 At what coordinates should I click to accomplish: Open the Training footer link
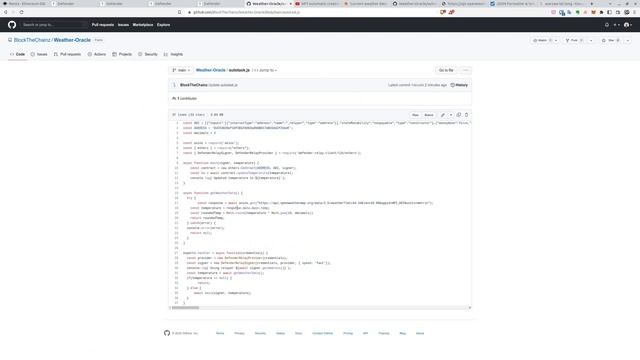pyautogui.click(x=384, y=333)
